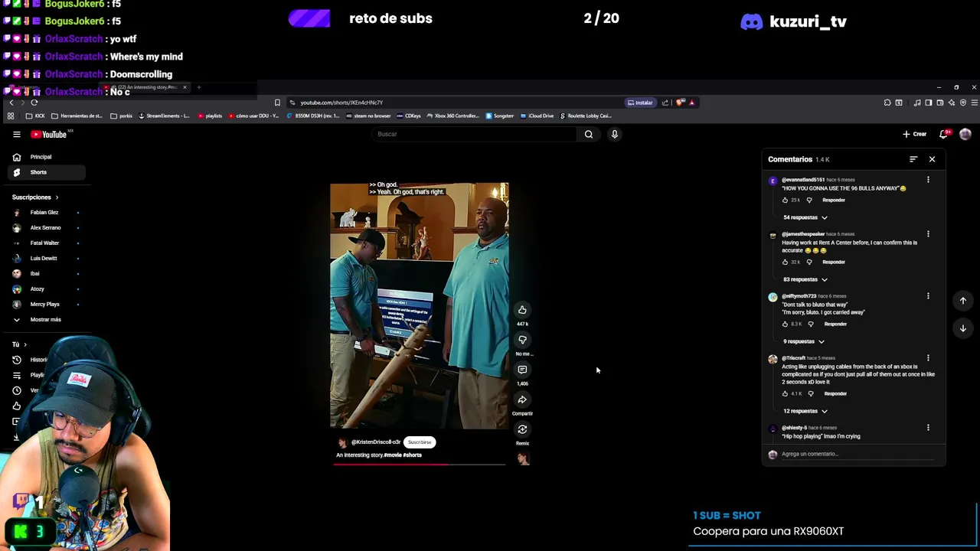Open YouTube notifications bell
This screenshot has width=980, height=551.
click(944, 134)
